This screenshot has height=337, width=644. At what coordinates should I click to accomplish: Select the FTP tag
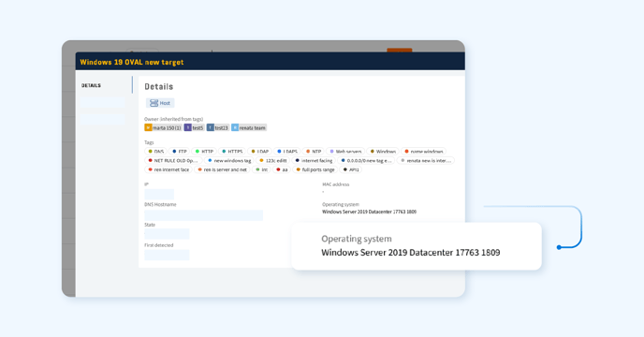[179, 152]
